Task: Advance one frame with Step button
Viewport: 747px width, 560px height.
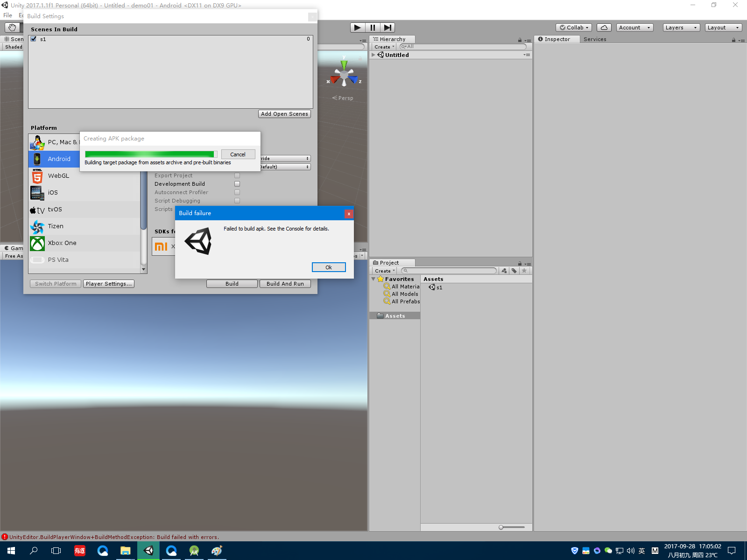Action: click(x=388, y=28)
